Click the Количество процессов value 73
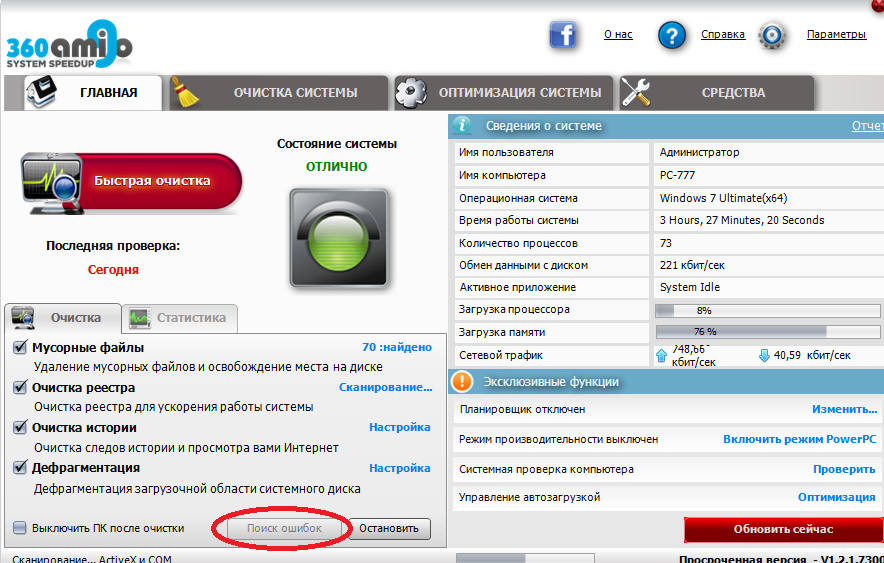This screenshot has height=563, width=884. click(x=666, y=243)
